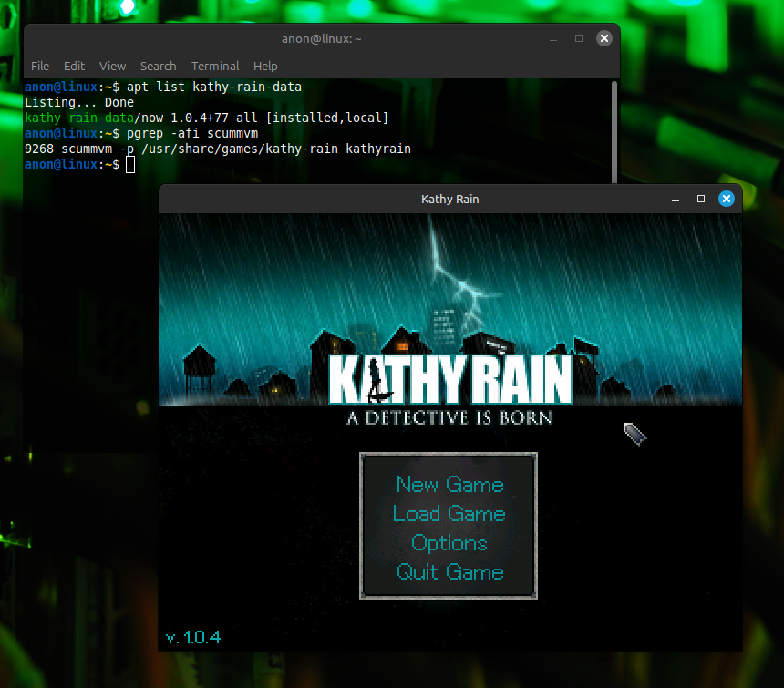Click the terminal vertical scrollbar
The height and width of the screenshot is (688, 784).
pyautogui.click(x=614, y=131)
